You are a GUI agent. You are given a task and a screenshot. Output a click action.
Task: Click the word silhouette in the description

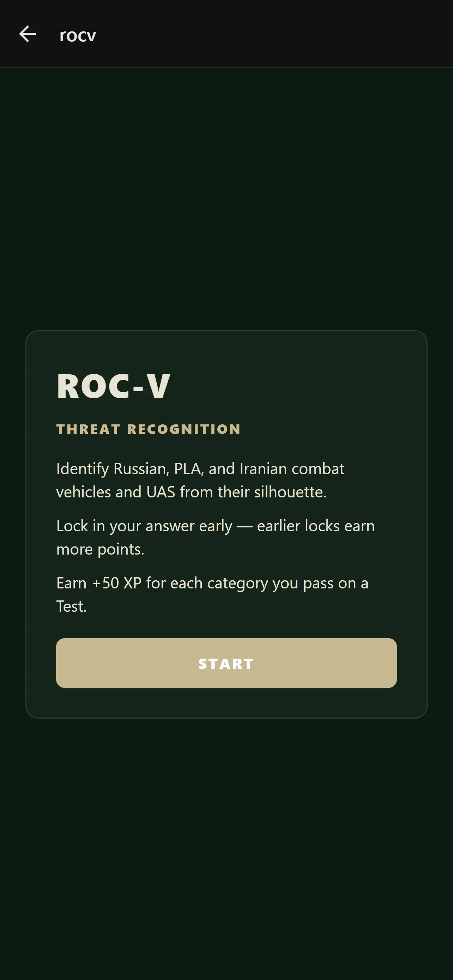[x=290, y=492]
